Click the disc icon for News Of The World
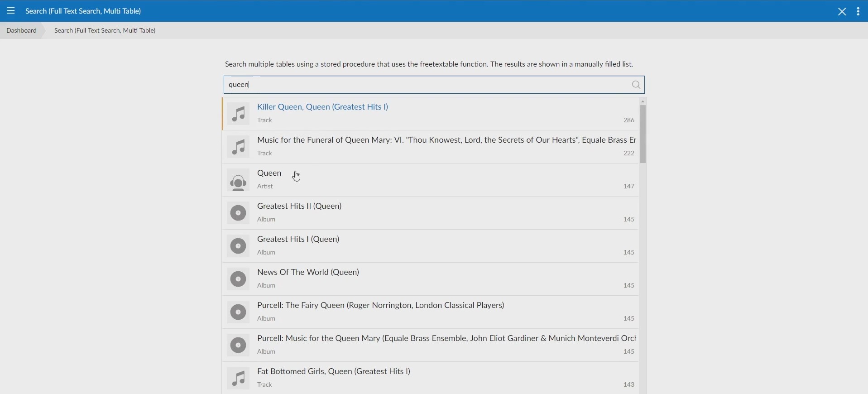This screenshot has height=394, width=868. tap(238, 279)
